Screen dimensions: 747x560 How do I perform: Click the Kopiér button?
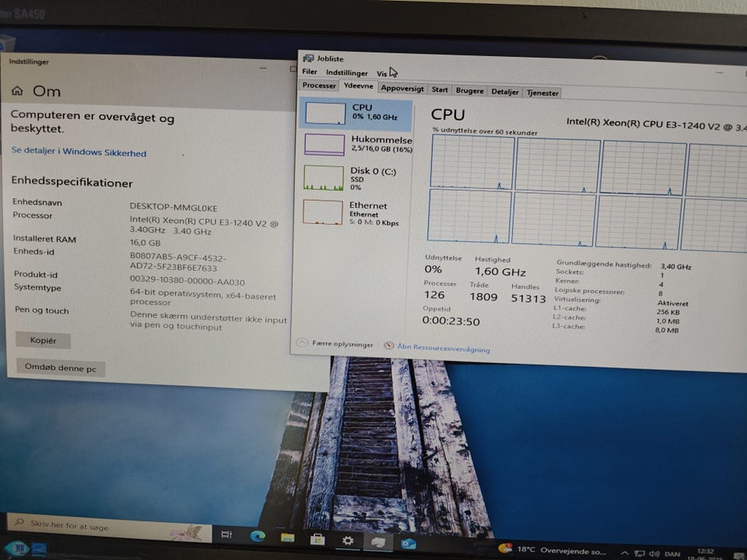tap(43, 340)
